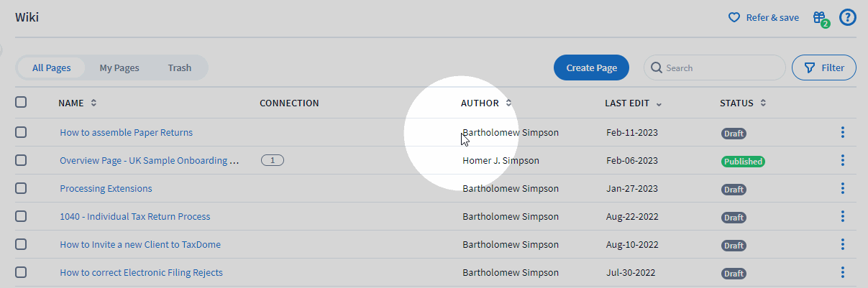Open three-dot menu for Electronic Filing Rejects row
The height and width of the screenshot is (288, 868).
[x=842, y=273]
